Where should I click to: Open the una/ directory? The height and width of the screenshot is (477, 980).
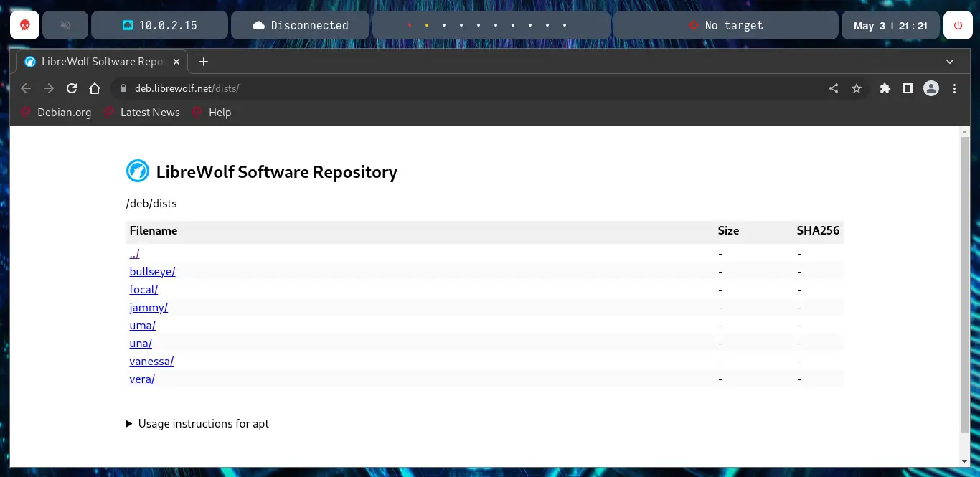click(141, 344)
